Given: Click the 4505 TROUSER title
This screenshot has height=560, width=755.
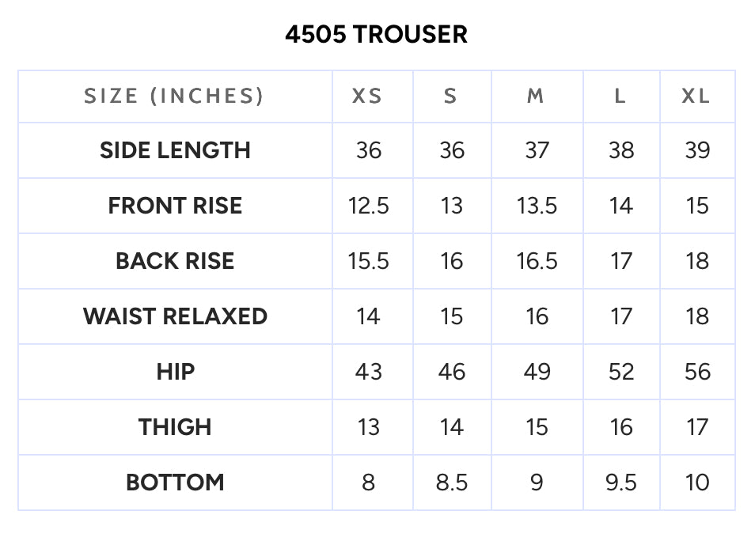Looking at the screenshot, I should [x=376, y=34].
